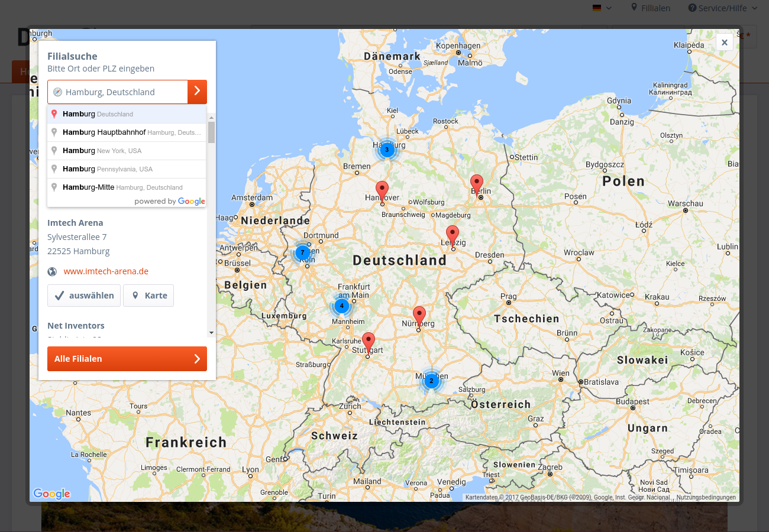Image resolution: width=769 pixels, height=532 pixels.
Task: Click the Tschechien label on the map
Action: tap(526, 319)
